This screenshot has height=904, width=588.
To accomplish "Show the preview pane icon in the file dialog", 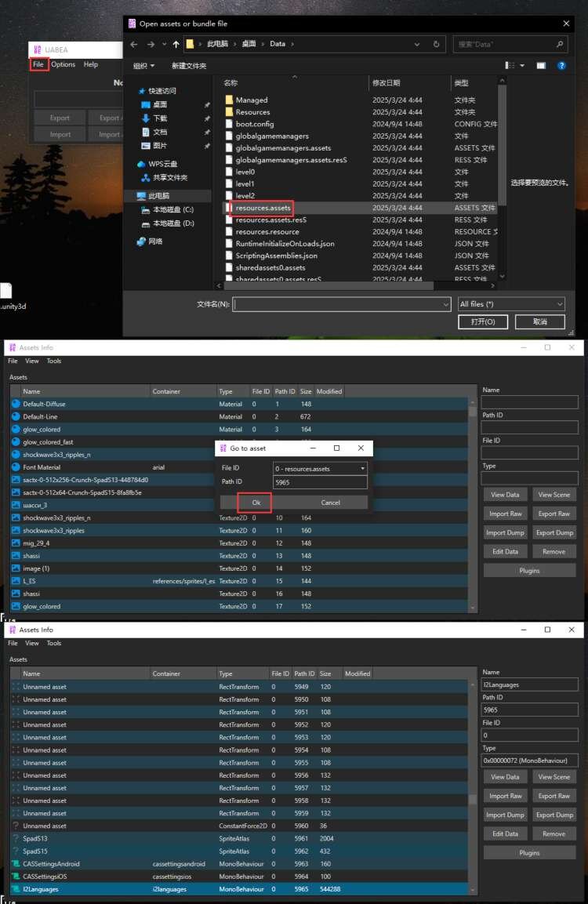I will tap(541, 66).
